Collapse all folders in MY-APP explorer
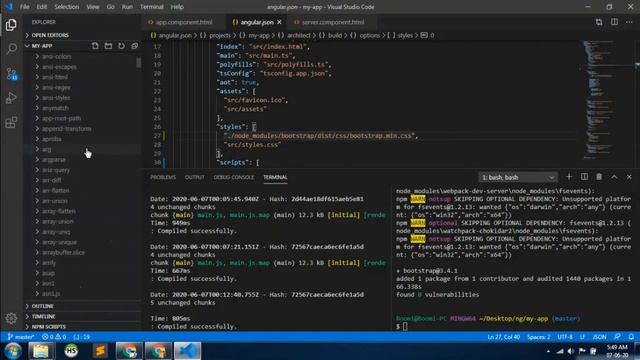Viewport: 640px width, 360px height. pos(134,46)
